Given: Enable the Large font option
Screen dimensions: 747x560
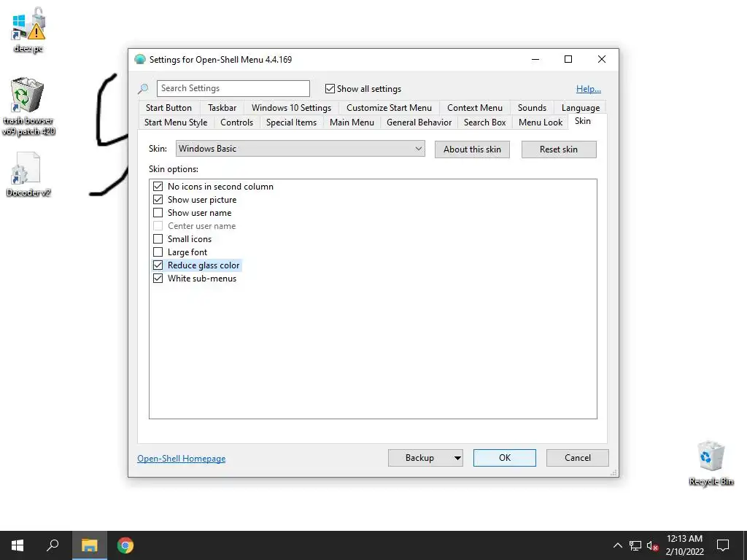Looking at the screenshot, I should pyautogui.click(x=158, y=252).
